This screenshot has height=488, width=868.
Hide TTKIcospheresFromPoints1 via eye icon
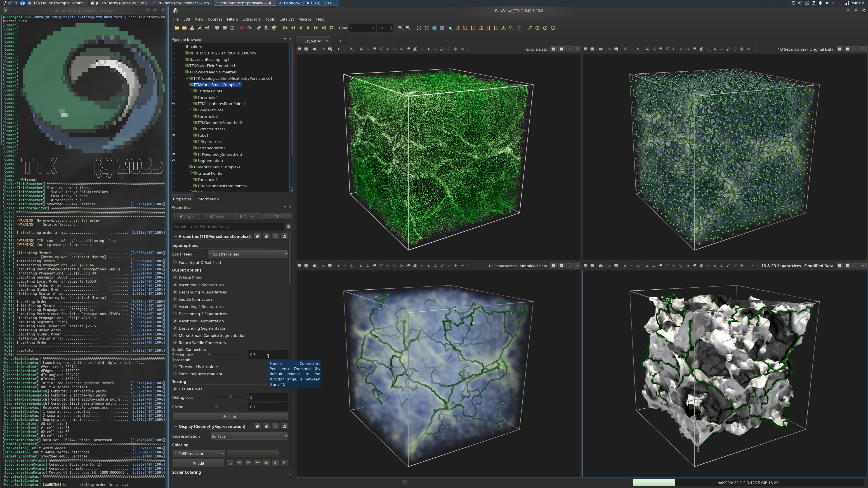point(174,104)
